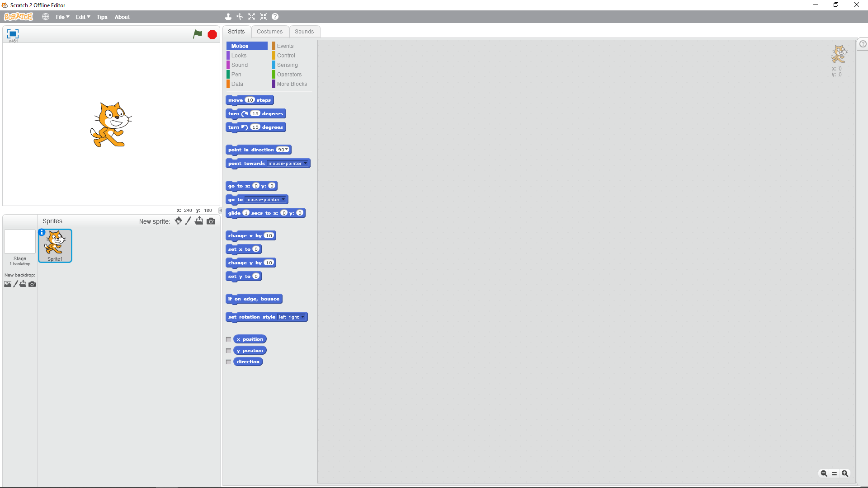Click the Tips menu item
868x488 pixels.
[x=101, y=17]
